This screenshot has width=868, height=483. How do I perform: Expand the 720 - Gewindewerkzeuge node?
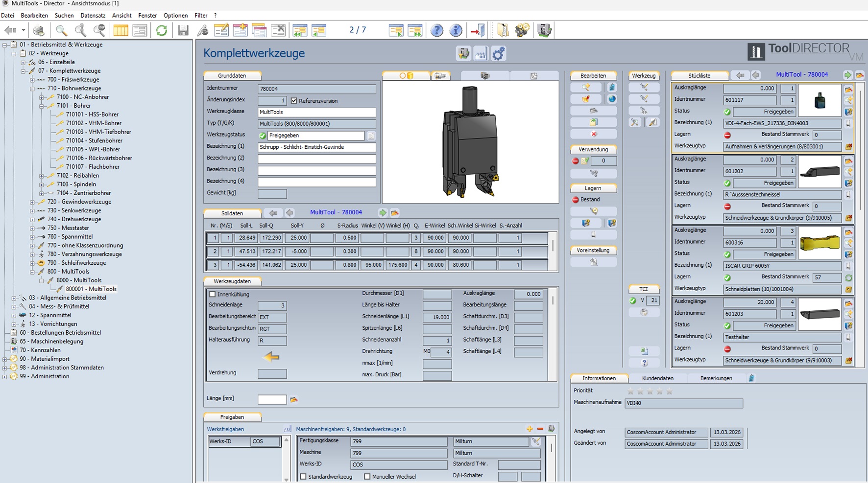(x=32, y=202)
